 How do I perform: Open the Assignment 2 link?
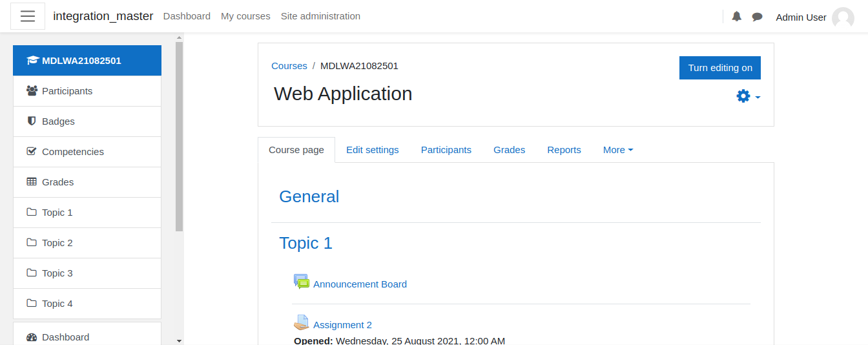tap(343, 325)
